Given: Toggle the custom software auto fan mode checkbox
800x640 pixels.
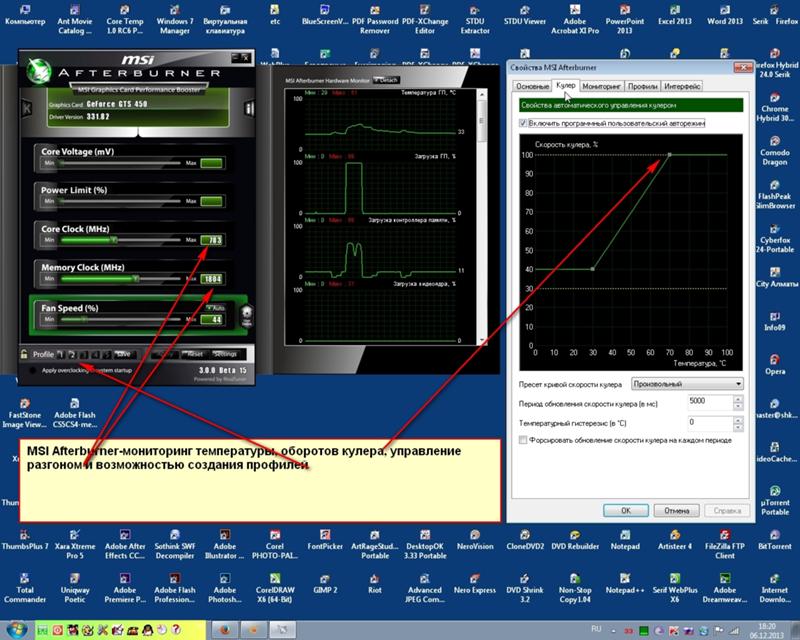Looking at the screenshot, I should coord(523,123).
